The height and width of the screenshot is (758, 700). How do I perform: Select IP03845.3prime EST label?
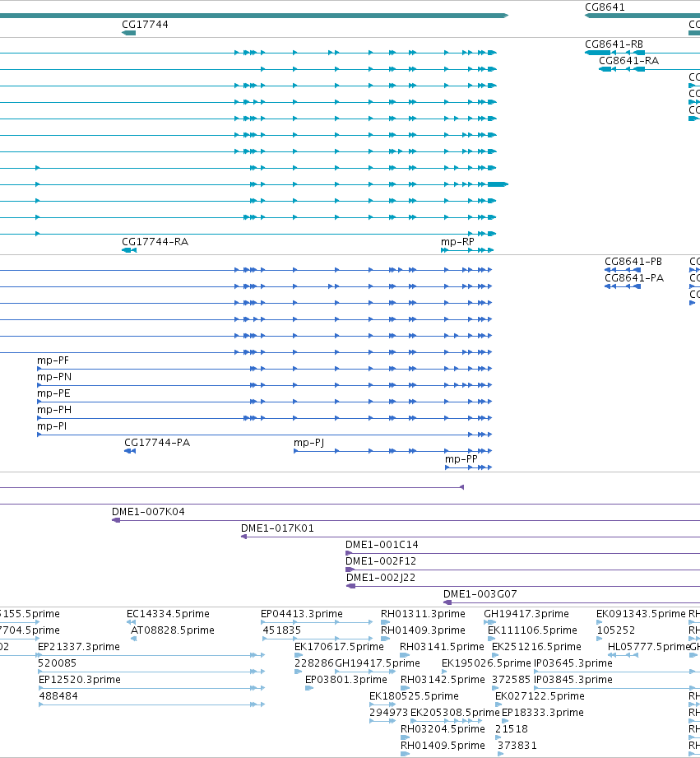[x=573, y=679]
